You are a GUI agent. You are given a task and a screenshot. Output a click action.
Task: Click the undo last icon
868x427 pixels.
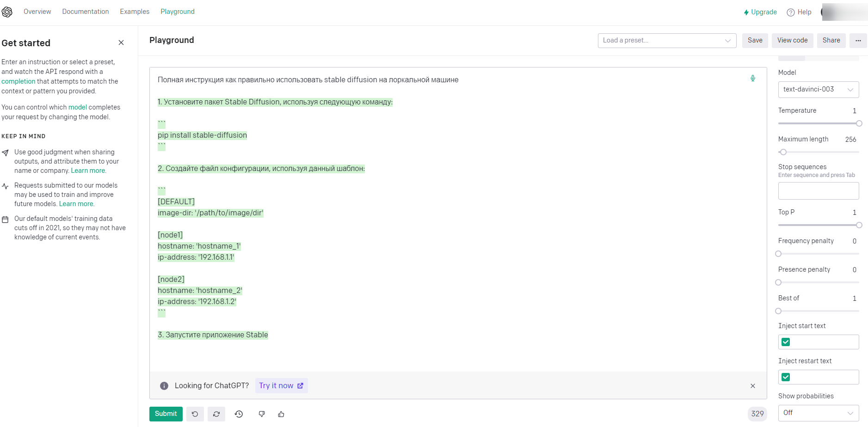click(x=195, y=414)
